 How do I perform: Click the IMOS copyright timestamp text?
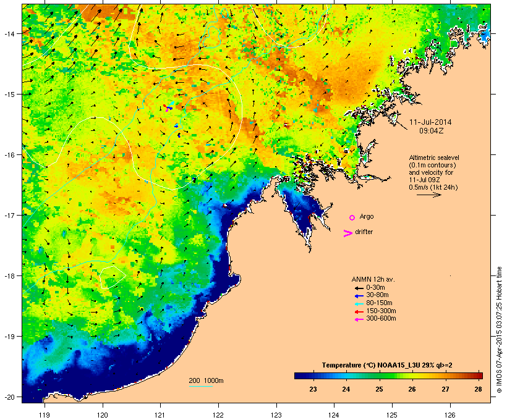[x=499, y=330]
